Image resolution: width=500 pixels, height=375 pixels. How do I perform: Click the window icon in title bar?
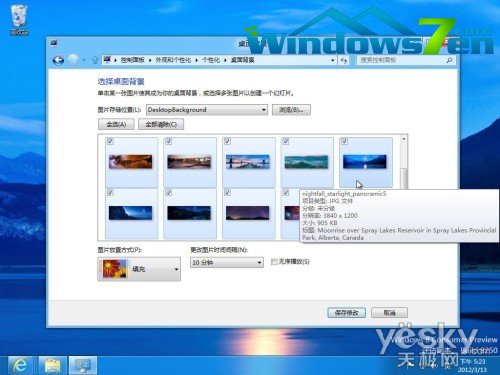[x=55, y=43]
